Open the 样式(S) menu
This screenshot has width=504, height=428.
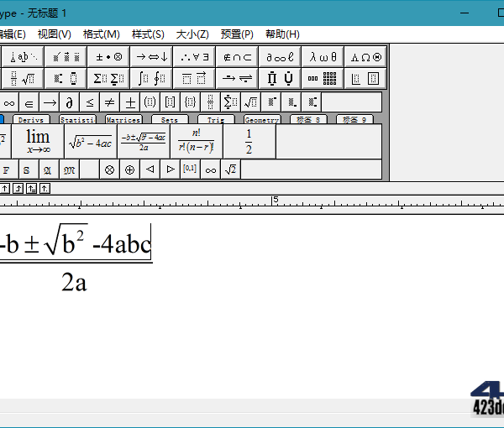pos(148,34)
